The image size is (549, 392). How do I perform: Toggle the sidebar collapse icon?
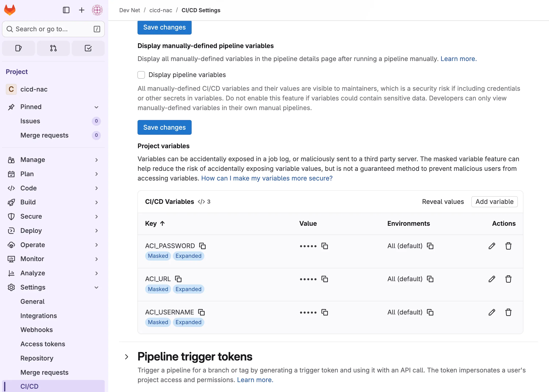pos(66,10)
